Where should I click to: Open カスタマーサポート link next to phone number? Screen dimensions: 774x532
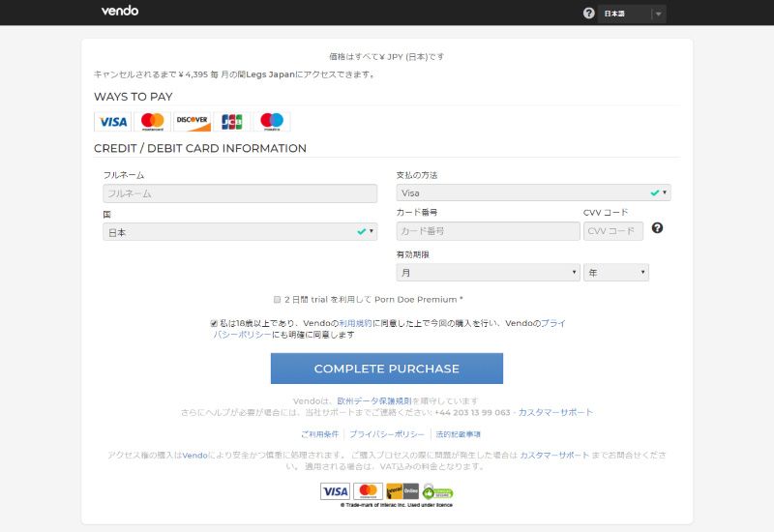tap(555, 413)
